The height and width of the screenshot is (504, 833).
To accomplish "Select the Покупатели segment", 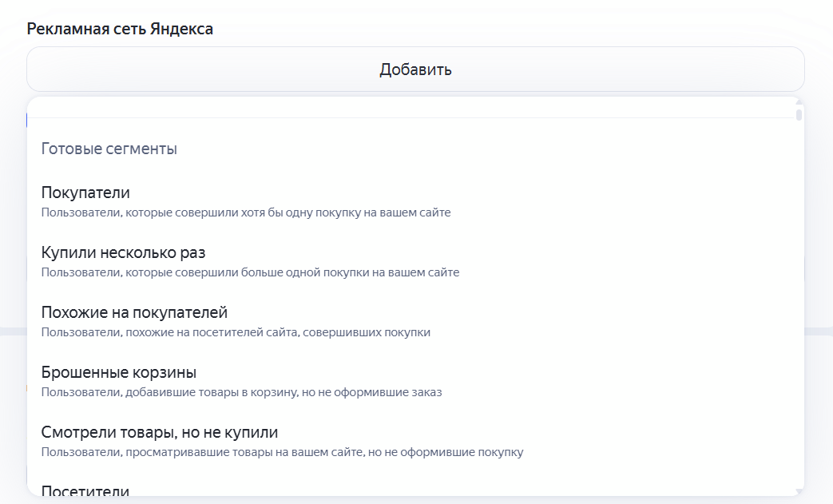I will (85, 192).
